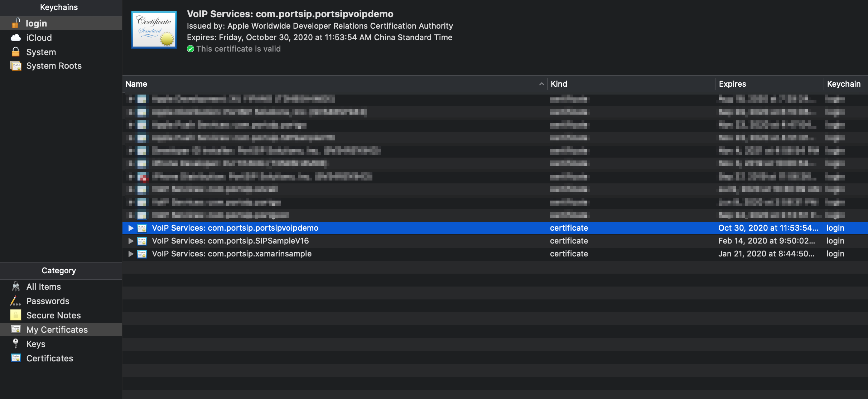
Task: Sort by the Expires column header
Action: [x=732, y=84]
